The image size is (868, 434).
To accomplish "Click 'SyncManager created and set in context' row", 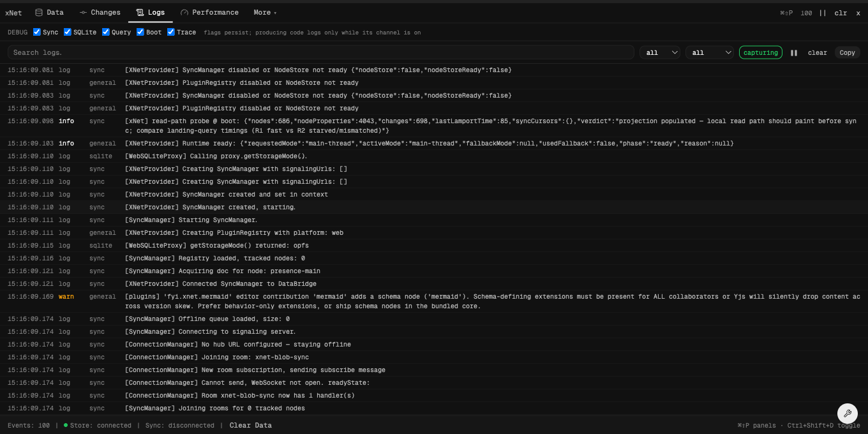I will pos(434,195).
